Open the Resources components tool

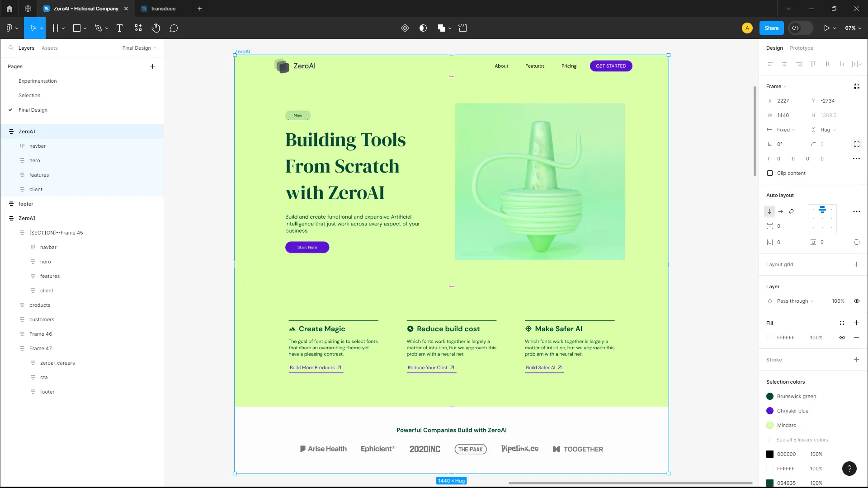pyautogui.click(x=138, y=28)
